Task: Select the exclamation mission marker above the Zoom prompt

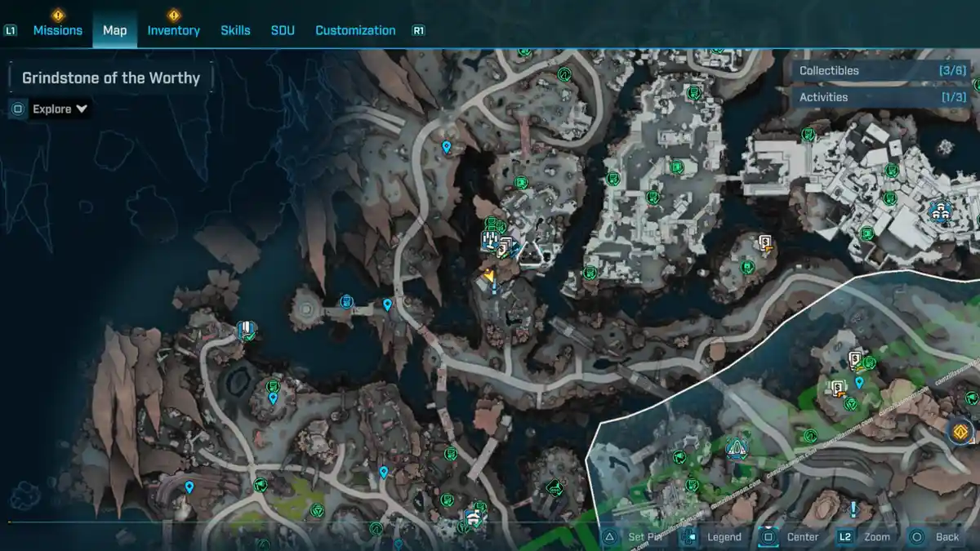Action: (853, 509)
